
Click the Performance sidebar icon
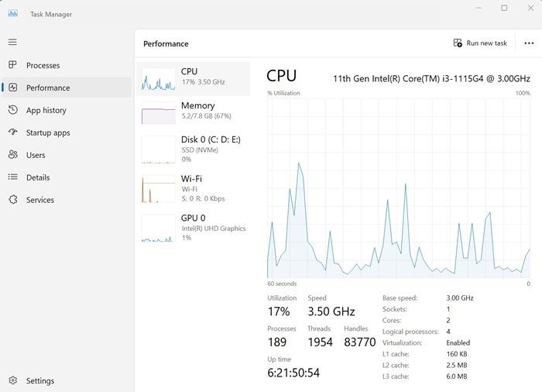[x=13, y=88]
